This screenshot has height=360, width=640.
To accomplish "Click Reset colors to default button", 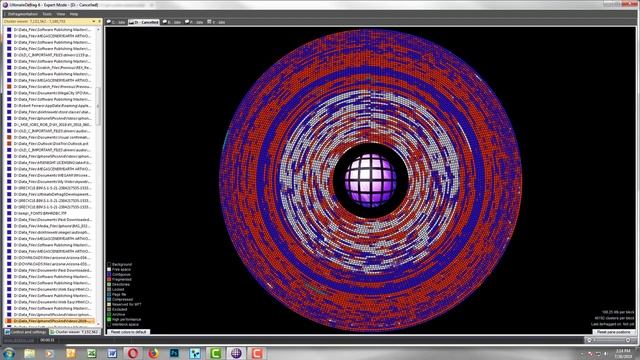I will pyautogui.click(x=128, y=332).
